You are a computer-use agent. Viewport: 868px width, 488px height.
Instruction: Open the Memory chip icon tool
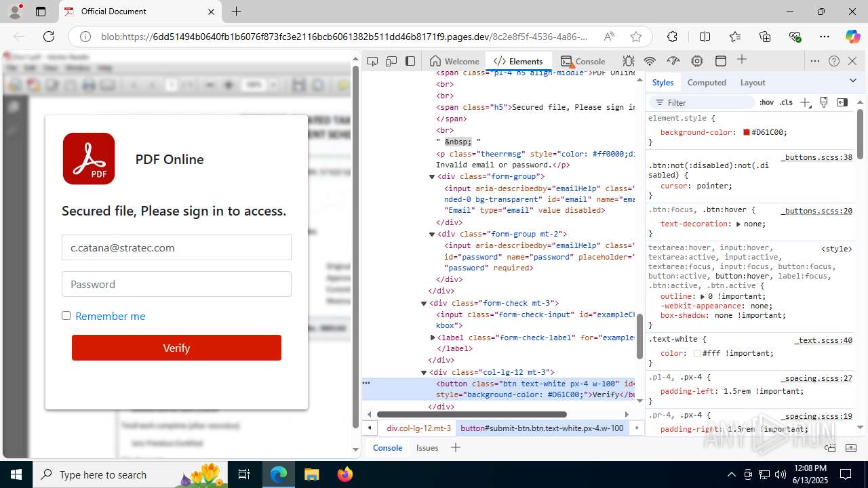[x=697, y=61]
